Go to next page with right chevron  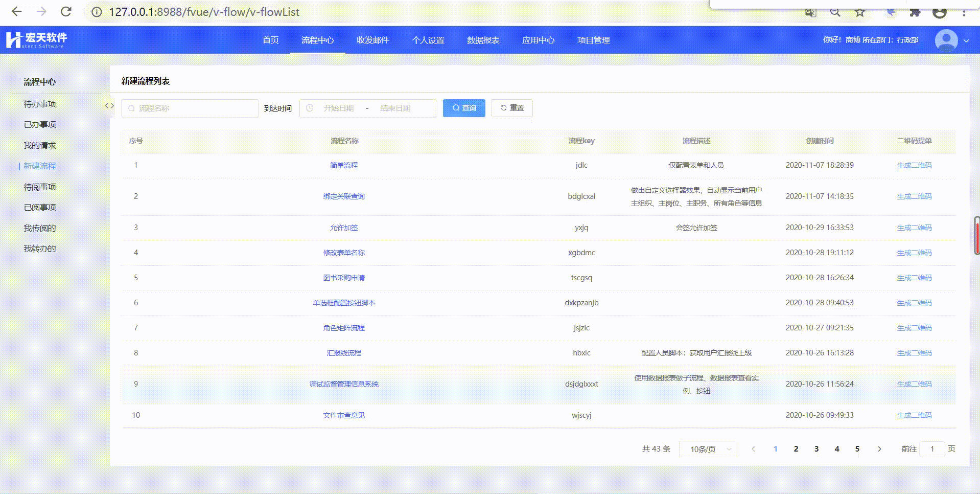879,449
